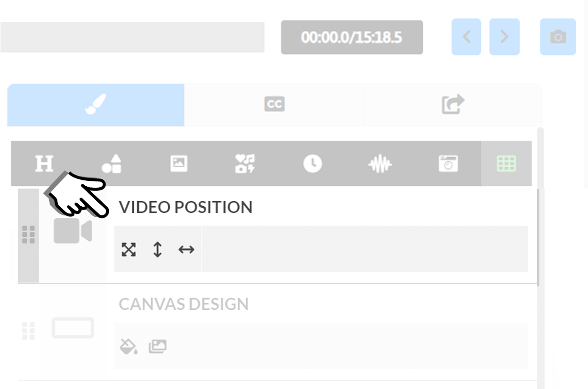Expand the CANVAS DESIGN section
Viewport: 588px width, 389px height.
pyautogui.click(x=183, y=304)
